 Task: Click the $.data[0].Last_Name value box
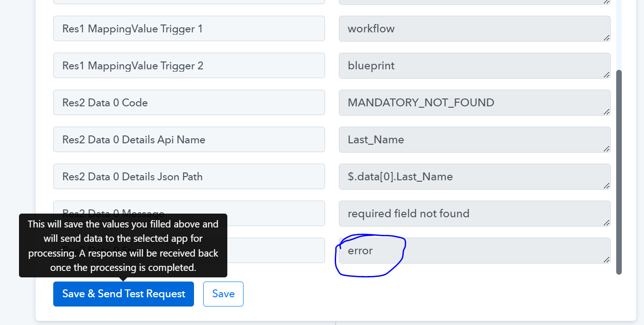pos(475,177)
